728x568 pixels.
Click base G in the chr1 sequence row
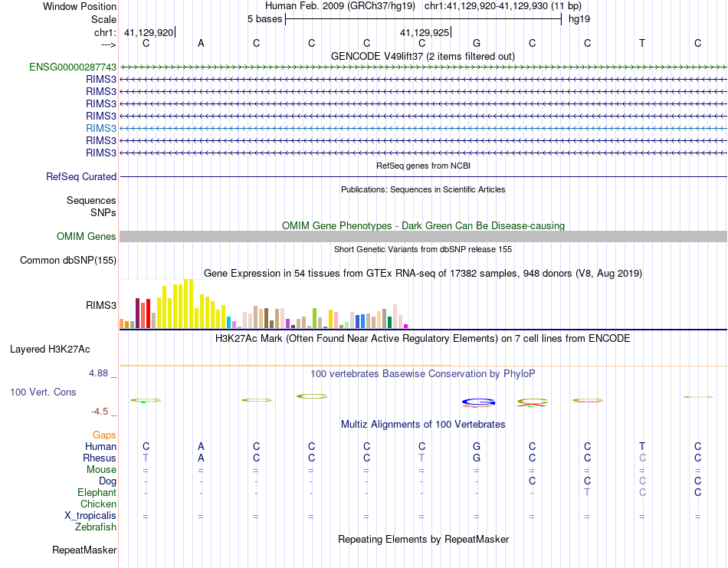click(477, 43)
